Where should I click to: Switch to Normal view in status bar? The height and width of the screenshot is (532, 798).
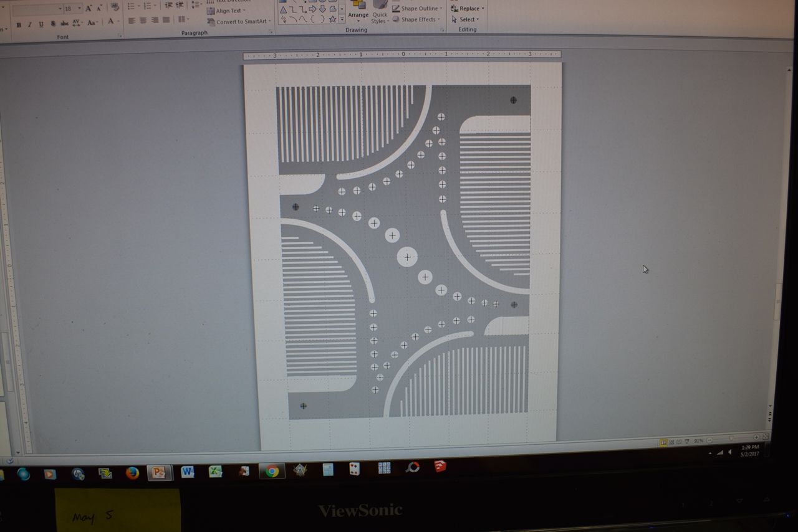point(663,442)
